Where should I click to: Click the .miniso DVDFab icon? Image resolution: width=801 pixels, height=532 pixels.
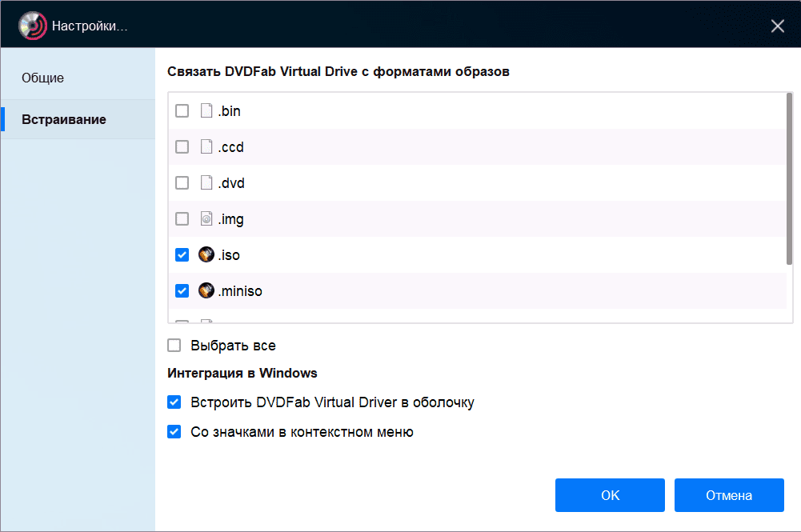(x=206, y=291)
